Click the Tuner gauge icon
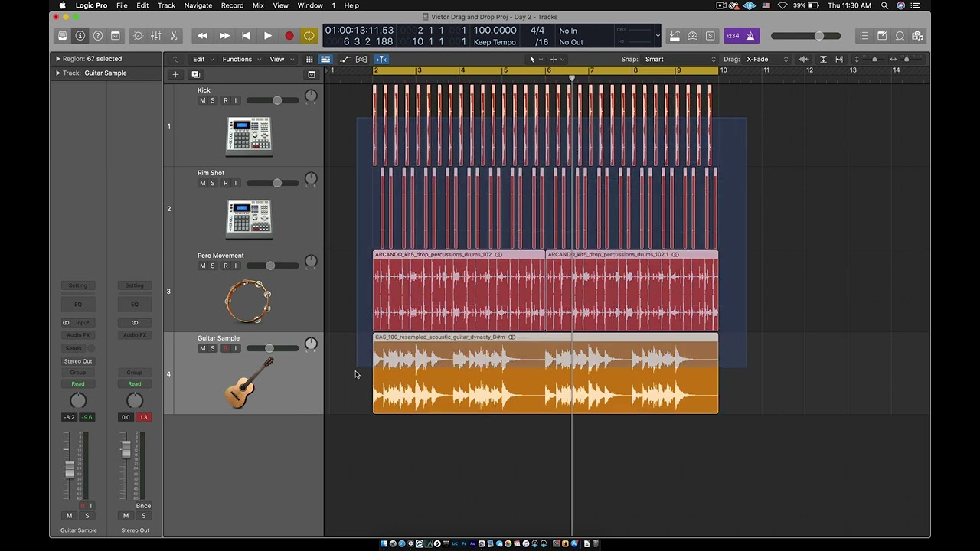Screen dimensions: 980x551 click(x=693, y=36)
